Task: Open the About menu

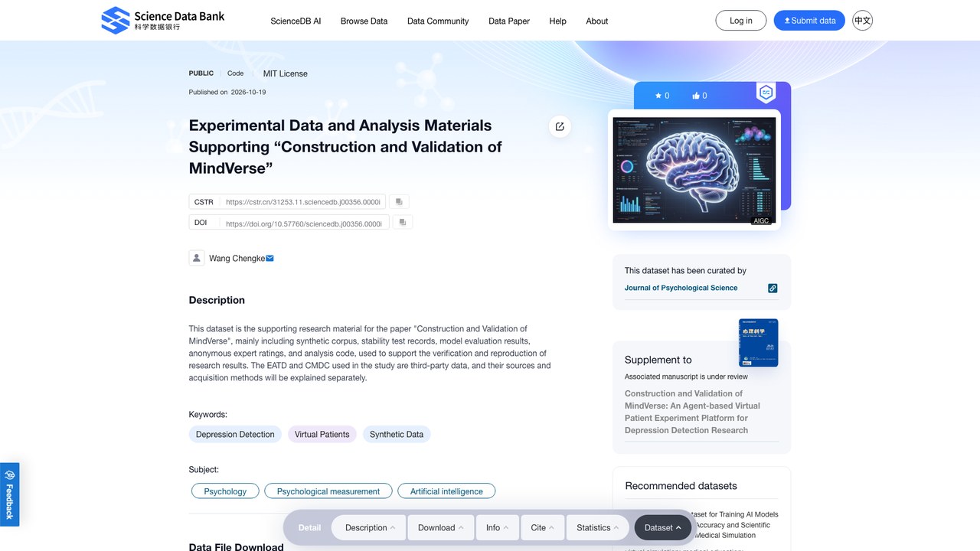Action: tap(597, 21)
